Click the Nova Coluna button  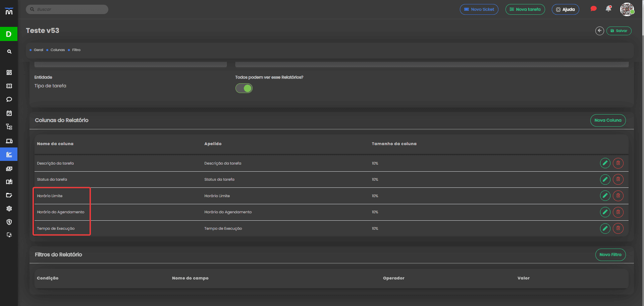point(608,120)
